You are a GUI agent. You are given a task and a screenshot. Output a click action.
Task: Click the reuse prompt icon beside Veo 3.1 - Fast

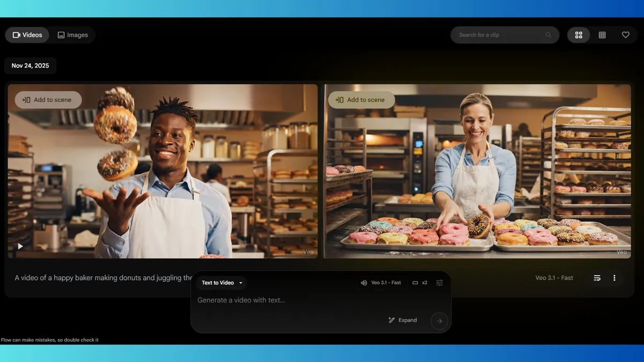(597, 278)
